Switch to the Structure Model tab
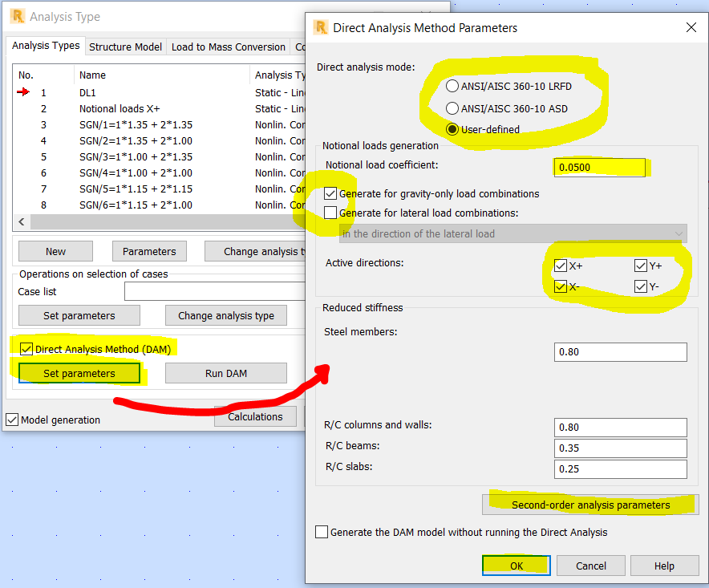 [125, 47]
